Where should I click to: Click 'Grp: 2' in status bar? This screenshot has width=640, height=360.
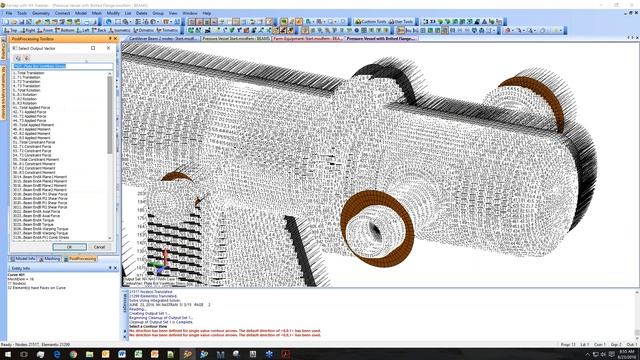click(x=616, y=345)
